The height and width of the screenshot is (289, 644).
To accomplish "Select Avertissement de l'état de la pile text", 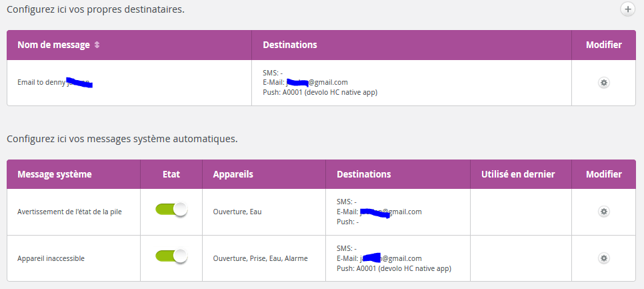I will [x=69, y=212].
